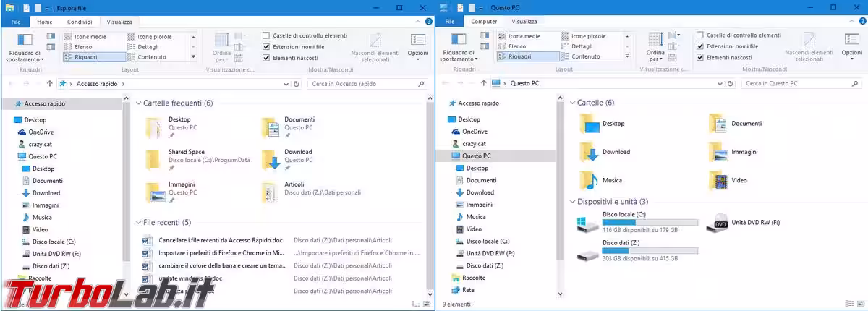Collapse the Dispositivi e unità (3) group
The width and height of the screenshot is (868, 311).
coord(572,201)
